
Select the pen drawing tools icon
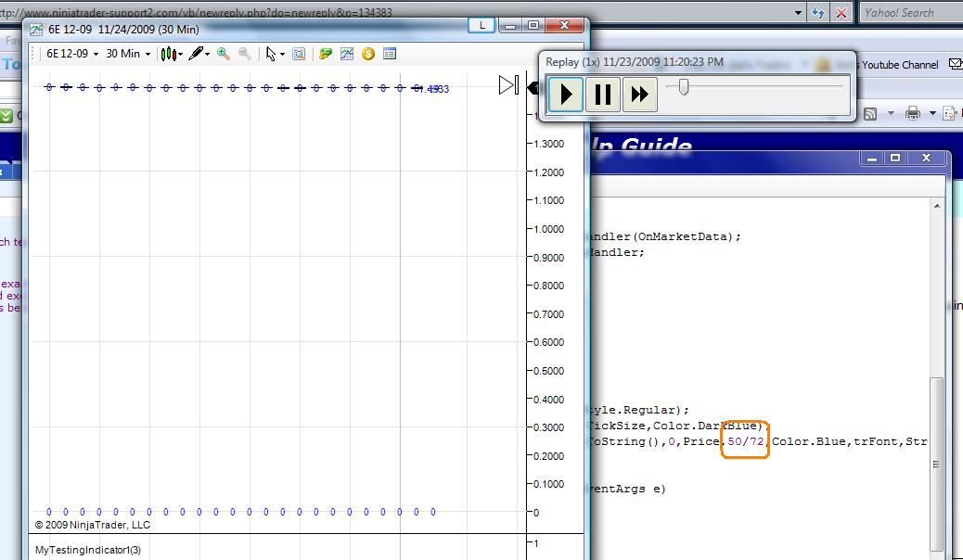(x=196, y=54)
